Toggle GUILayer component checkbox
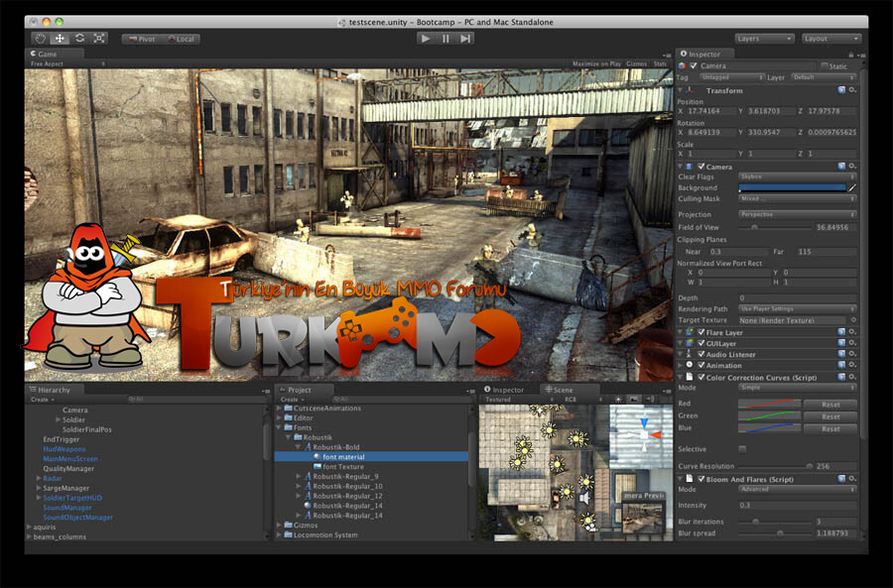Image resolution: width=893 pixels, height=588 pixels. pos(702,343)
